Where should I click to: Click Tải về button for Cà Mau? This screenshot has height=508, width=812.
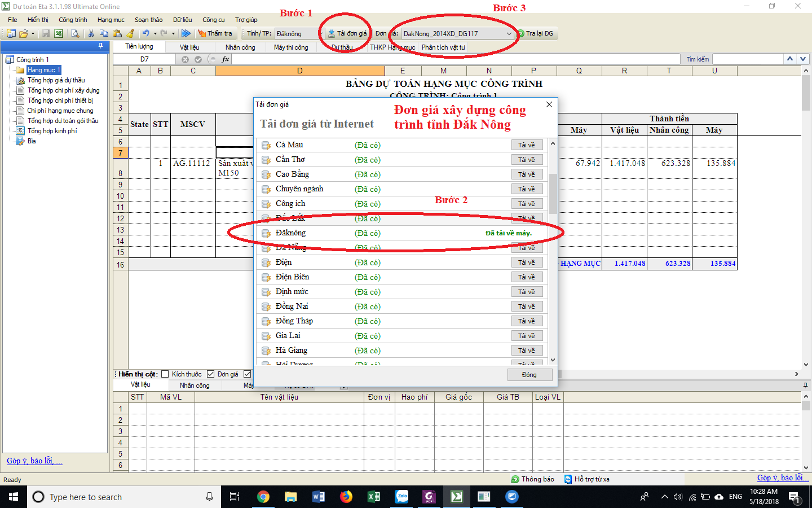point(527,145)
